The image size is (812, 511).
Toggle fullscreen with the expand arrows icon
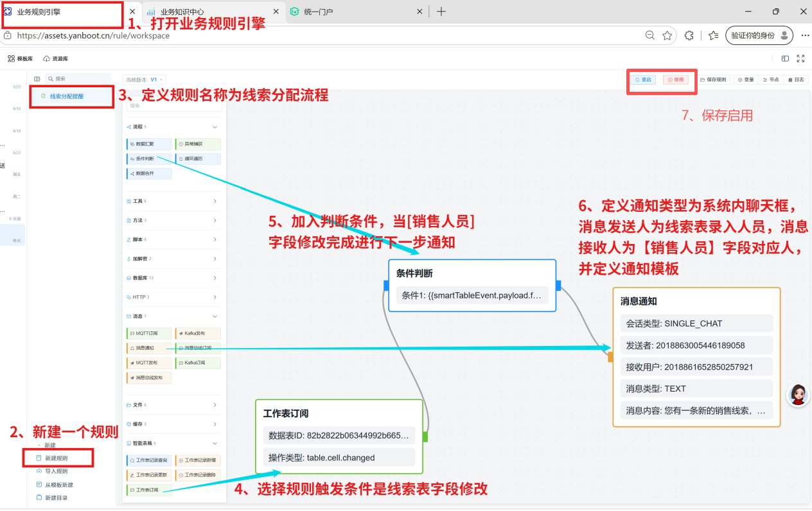(800, 58)
